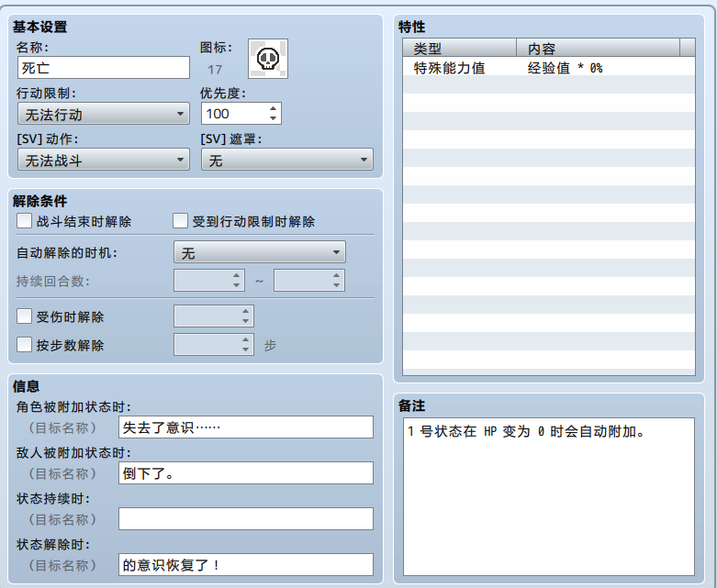Viewport: 717px width, 588px height.
Task: Click the skull icon image selector
Action: click(268, 59)
